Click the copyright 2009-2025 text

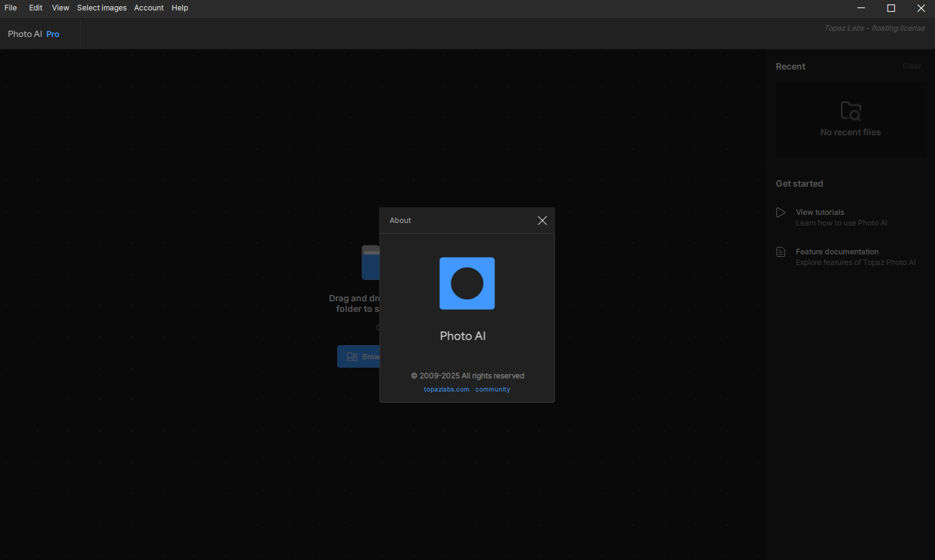[467, 376]
